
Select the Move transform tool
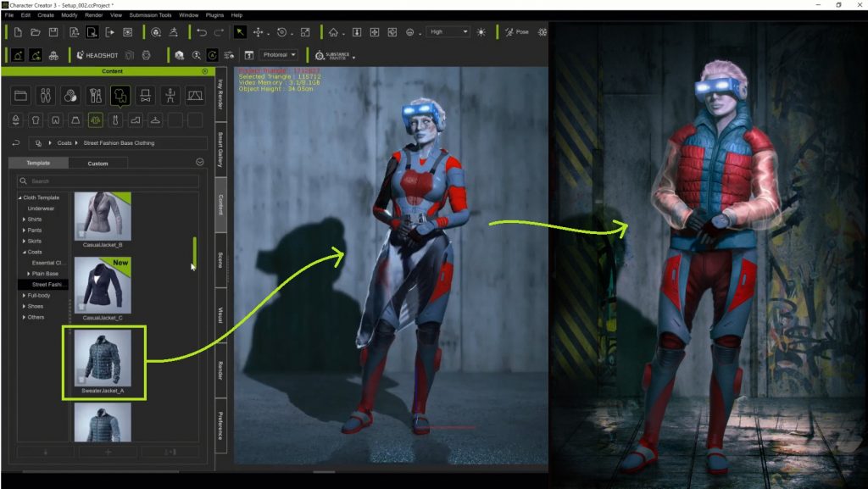(x=259, y=32)
